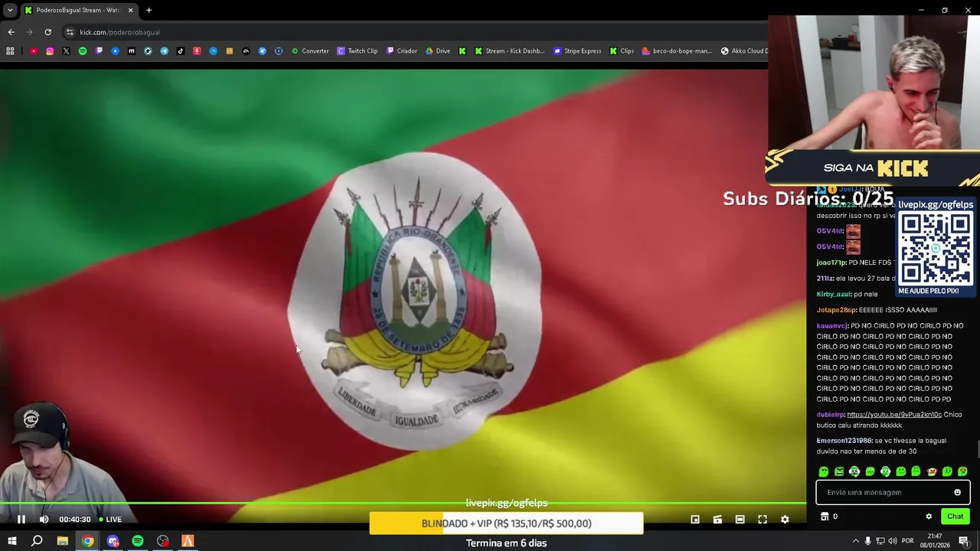Open YouTube bookmark icon

click(x=34, y=51)
